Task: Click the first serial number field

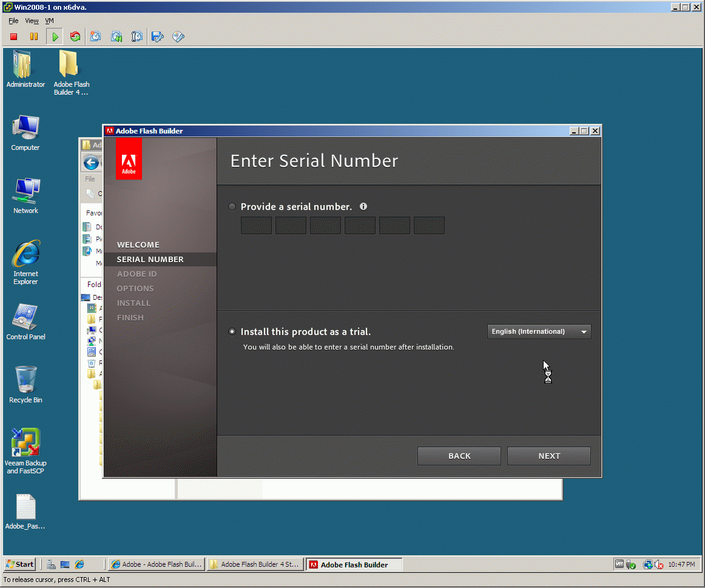Action: (256, 226)
